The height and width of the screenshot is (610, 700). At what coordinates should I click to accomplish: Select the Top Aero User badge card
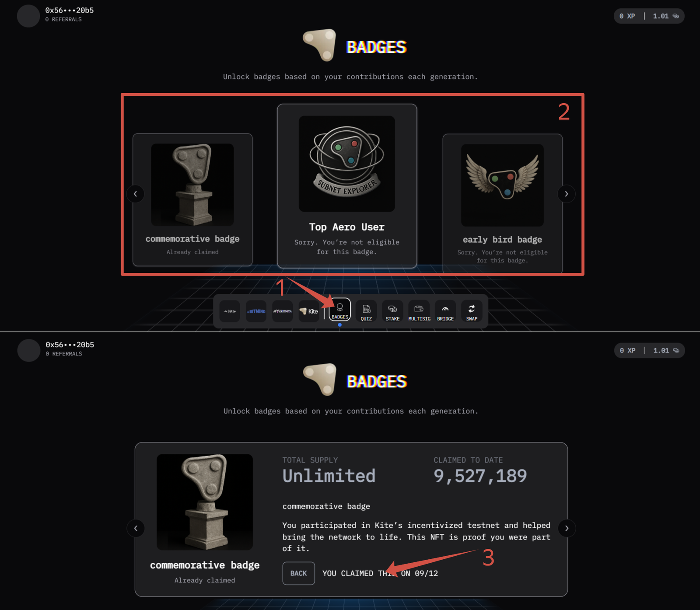[x=347, y=186]
